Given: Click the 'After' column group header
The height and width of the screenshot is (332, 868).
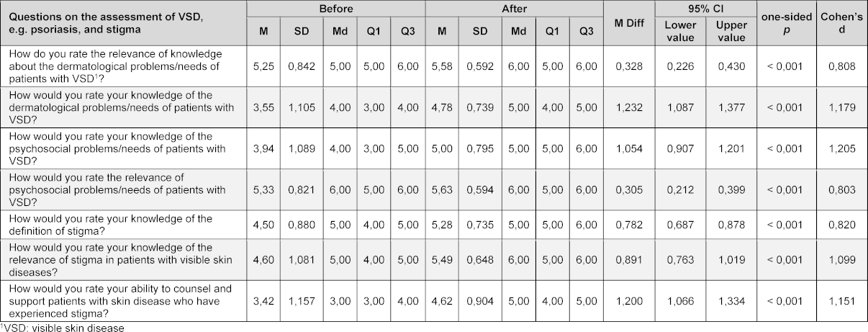Looking at the screenshot, I should coord(515,9).
